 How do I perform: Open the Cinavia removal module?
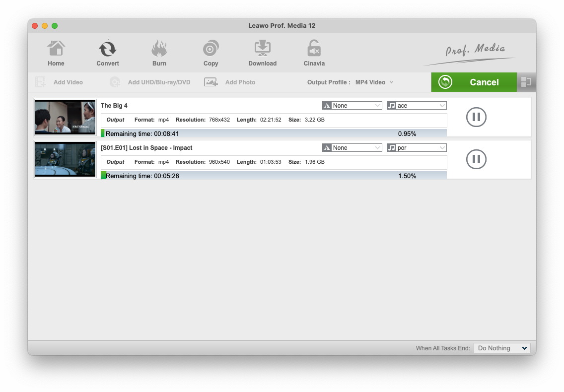coord(314,48)
